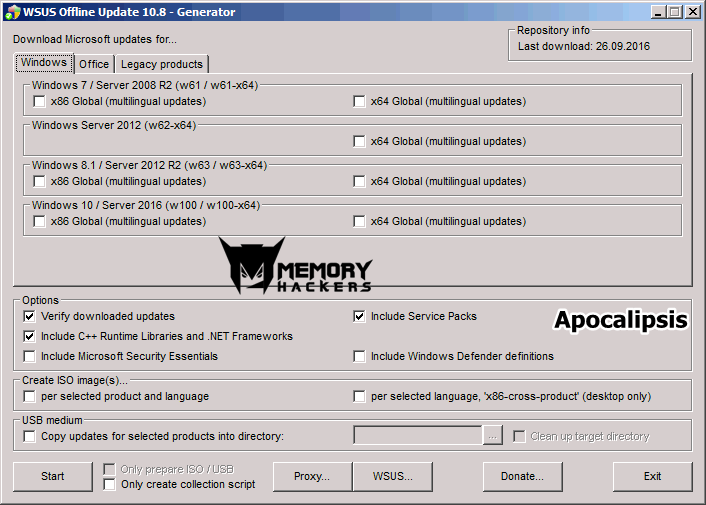The width and height of the screenshot is (706, 505).
Task: Open the WSUS... settings
Action: coord(393,476)
